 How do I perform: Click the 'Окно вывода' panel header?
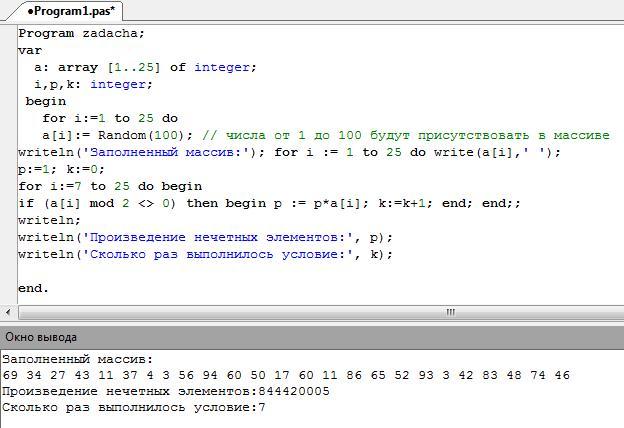[x=312, y=337]
